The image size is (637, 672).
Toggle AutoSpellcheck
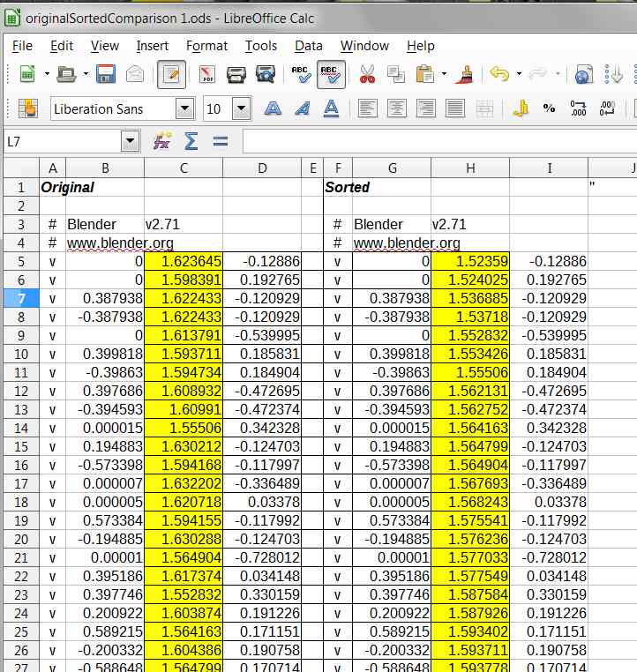[331, 75]
